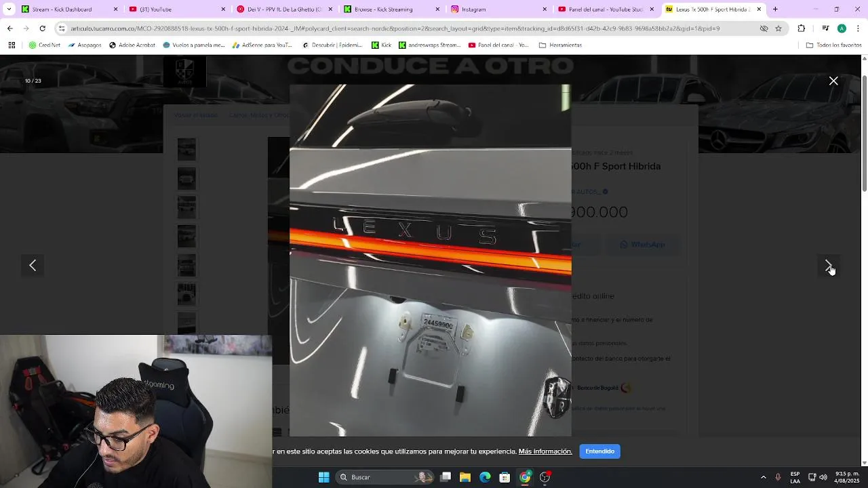This screenshot has height=488, width=868.
Task: Open the Vuelos a pamela me... bookmark
Action: 194,45
